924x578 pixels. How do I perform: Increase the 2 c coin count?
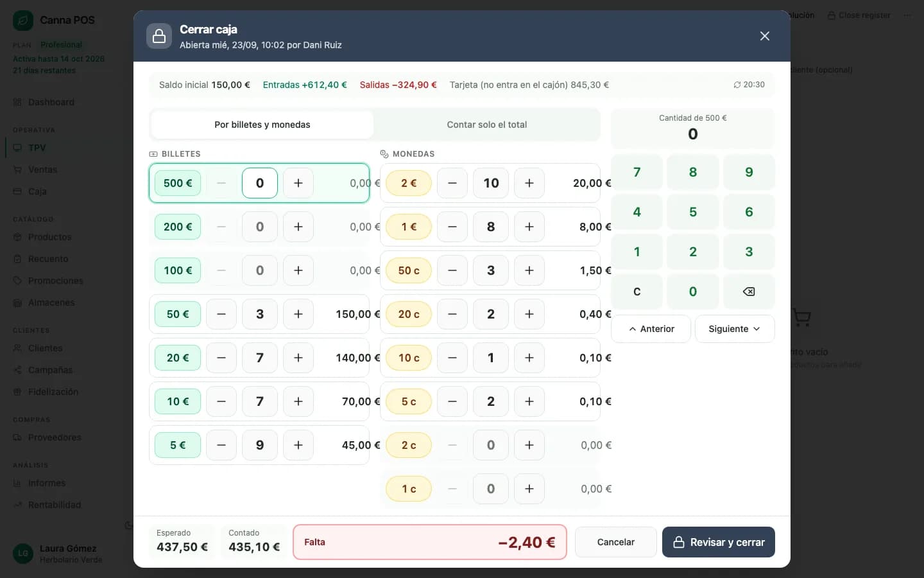(529, 445)
